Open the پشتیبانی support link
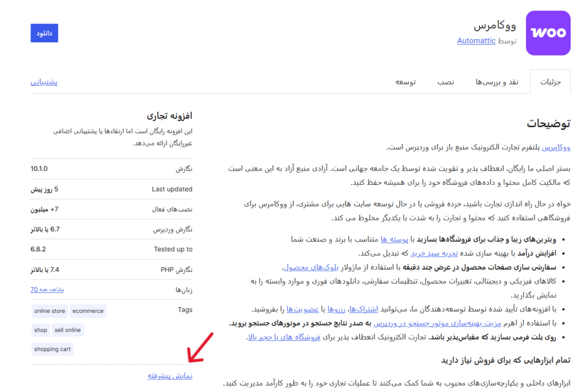 [x=43, y=82]
